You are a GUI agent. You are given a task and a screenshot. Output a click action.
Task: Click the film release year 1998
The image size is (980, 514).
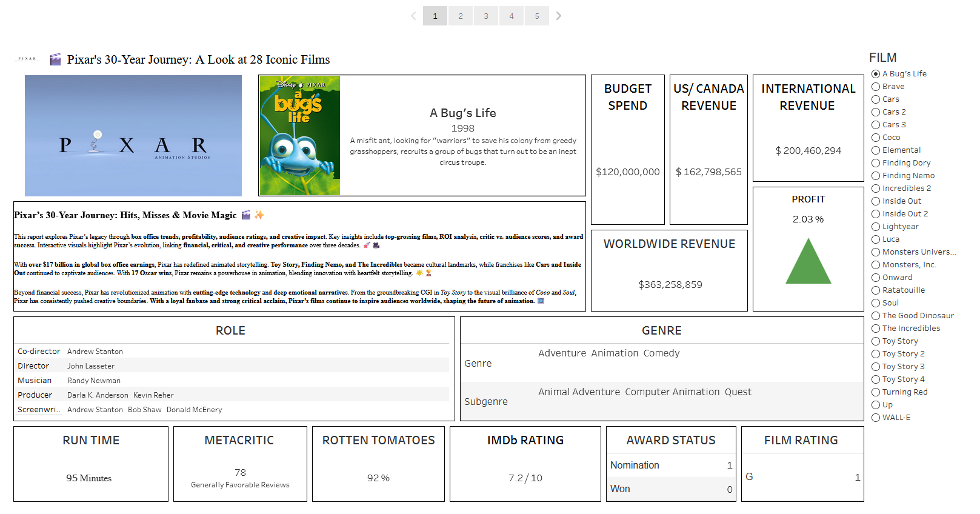[x=463, y=128]
